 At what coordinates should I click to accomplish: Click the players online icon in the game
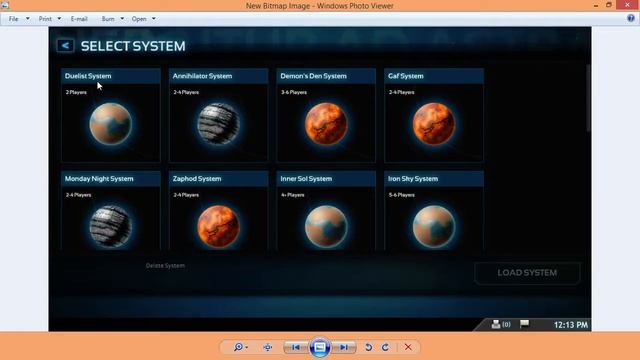[496, 324]
